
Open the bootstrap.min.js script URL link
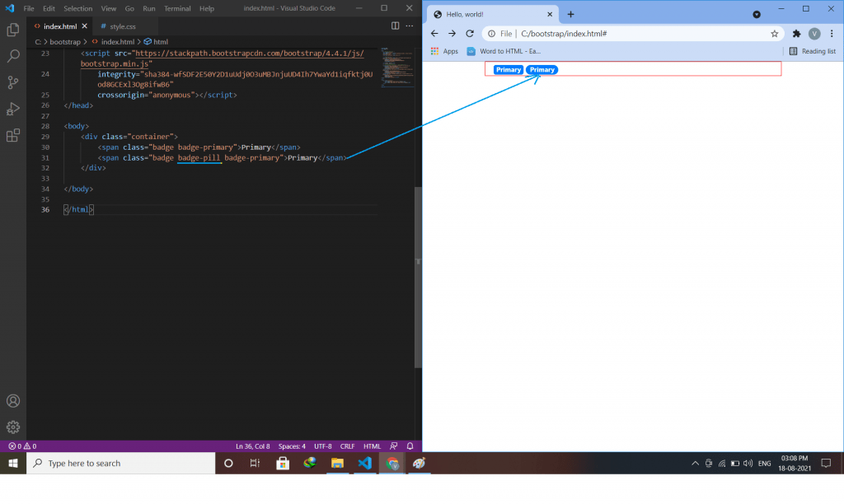point(223,58)
